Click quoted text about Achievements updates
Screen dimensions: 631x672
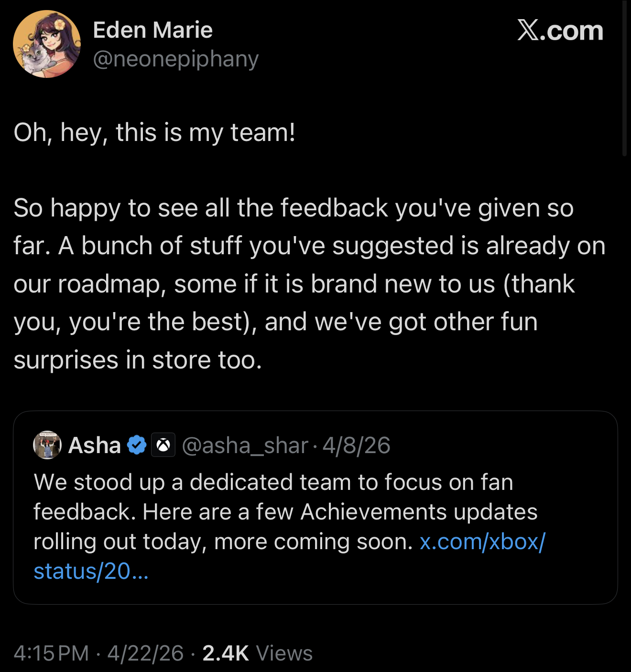point(285,512)
